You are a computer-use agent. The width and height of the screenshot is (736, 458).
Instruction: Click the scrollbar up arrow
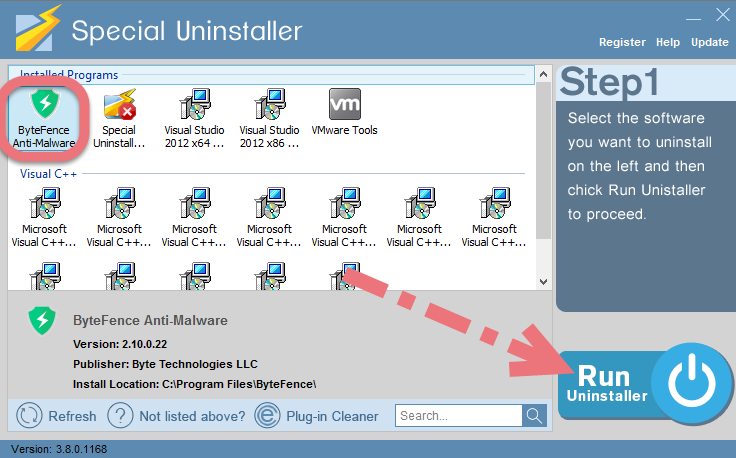point(543,74)
